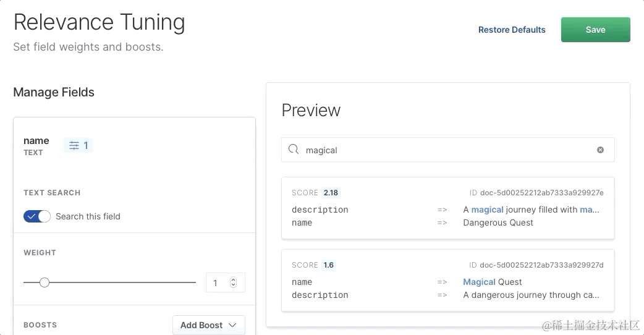644x335 pixels.
Task: Click the weight tuning icon beside name
Action: pos(74,146)
